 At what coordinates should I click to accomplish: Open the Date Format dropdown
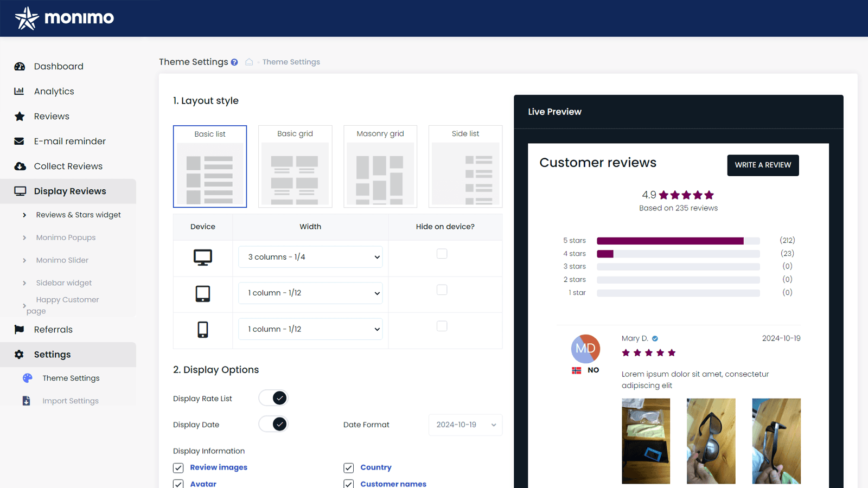[465, 425]
